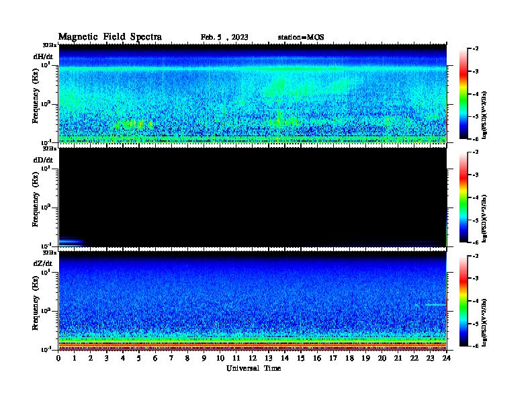Click hour 23 on the Universal Time axis
Image resolution: width=532 pixels, height=411 pixels.
point(430,358)
